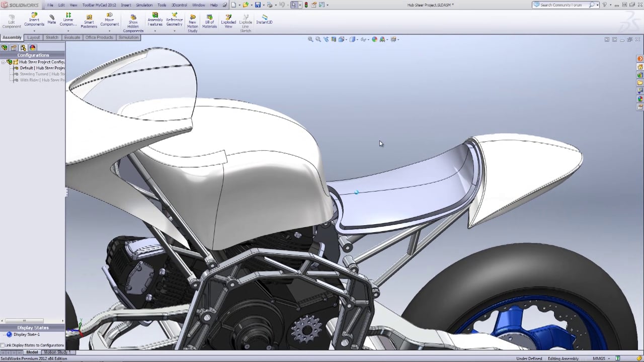Open the Insert Components dropdown arrow
Viewport: 644px width, 362px height.
[x=34, y=31]
